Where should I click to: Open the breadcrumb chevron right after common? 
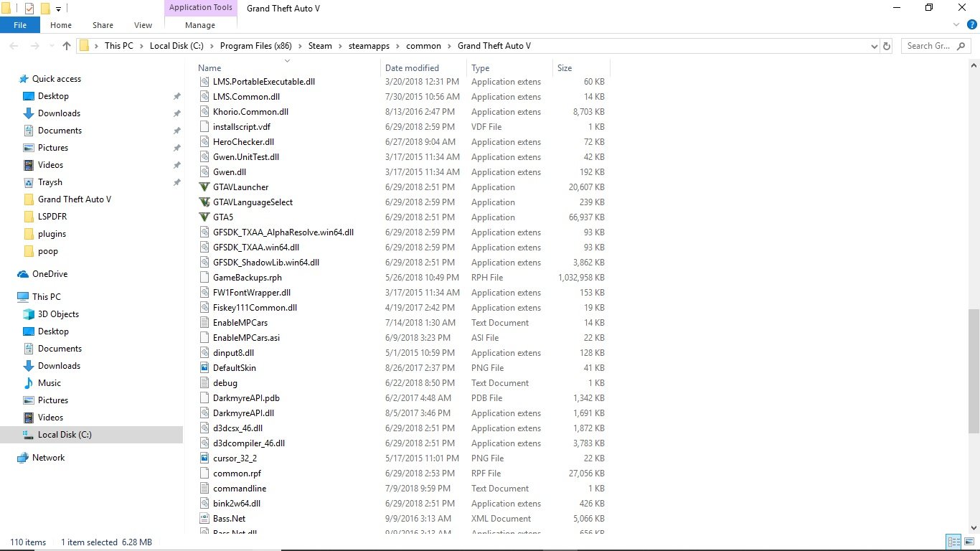449,46
